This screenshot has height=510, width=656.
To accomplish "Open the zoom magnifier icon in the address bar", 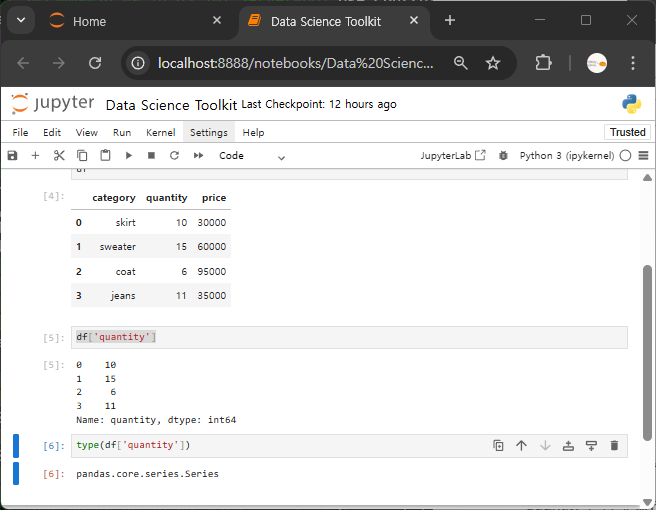I will coord(461,63).
